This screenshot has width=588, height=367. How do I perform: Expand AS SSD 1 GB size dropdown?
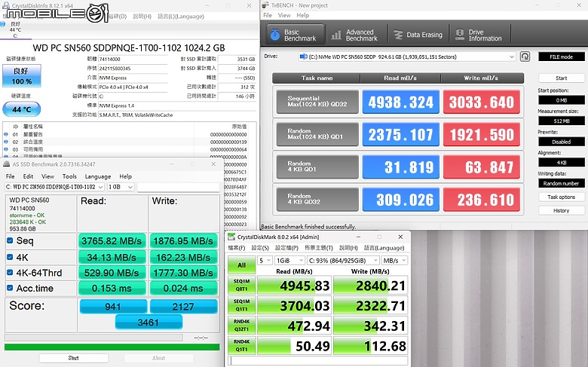121,187
